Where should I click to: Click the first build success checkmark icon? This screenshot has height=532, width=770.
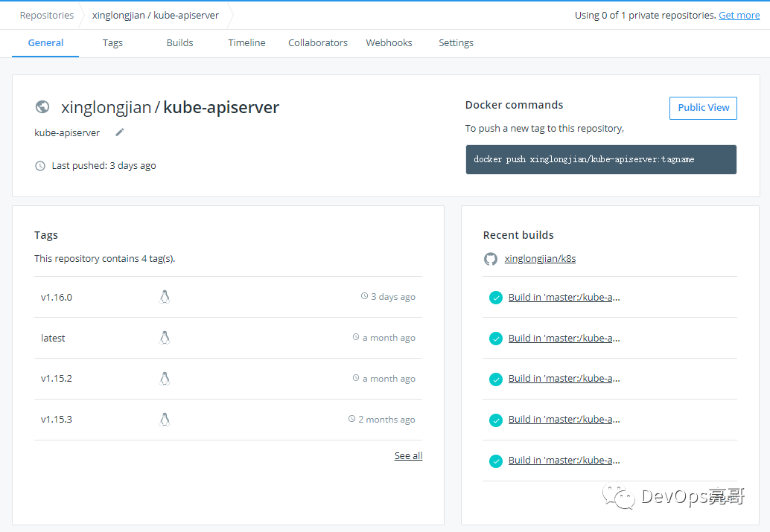point(496,298)
